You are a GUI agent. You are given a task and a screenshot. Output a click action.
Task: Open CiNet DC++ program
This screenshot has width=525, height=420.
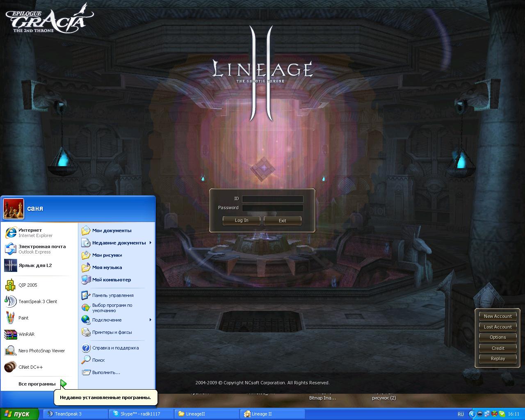[x=39, y=367]
